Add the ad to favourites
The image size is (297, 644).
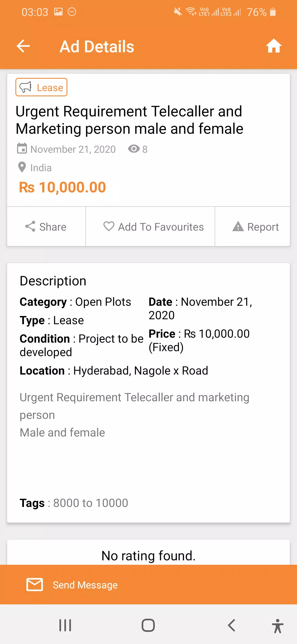point(150,227)
